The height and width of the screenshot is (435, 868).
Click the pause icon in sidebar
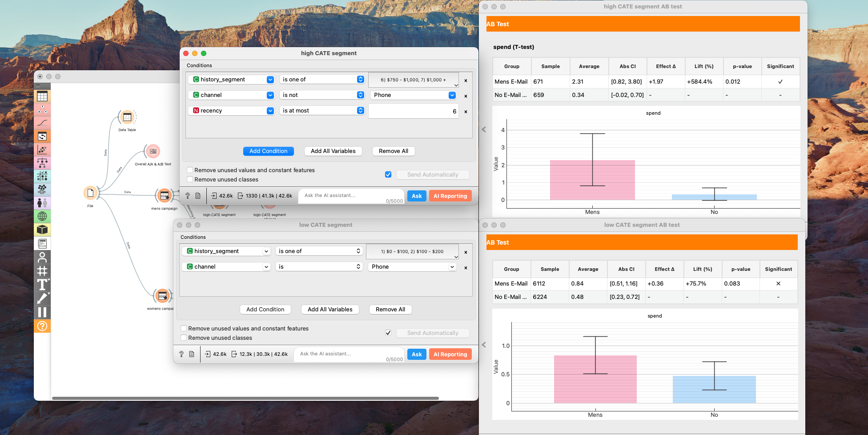click(42, 312)
